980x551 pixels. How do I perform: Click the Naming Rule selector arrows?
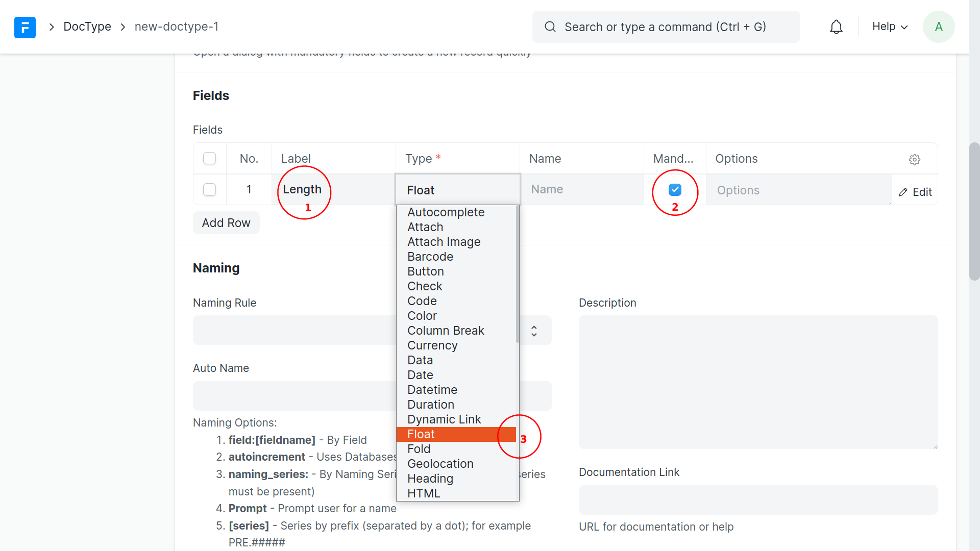tap(534, 331)
